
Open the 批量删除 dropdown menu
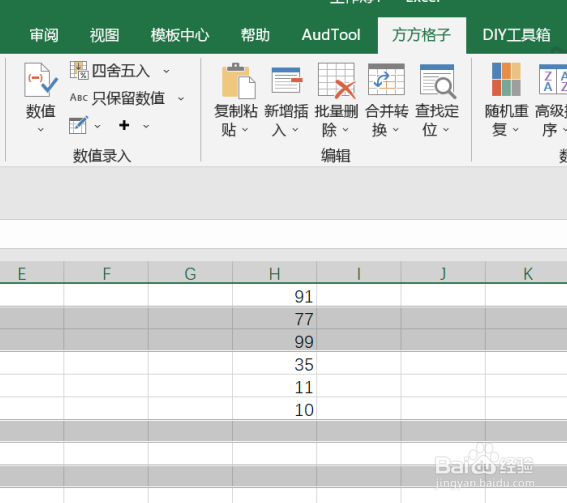[x=345, y=129]
